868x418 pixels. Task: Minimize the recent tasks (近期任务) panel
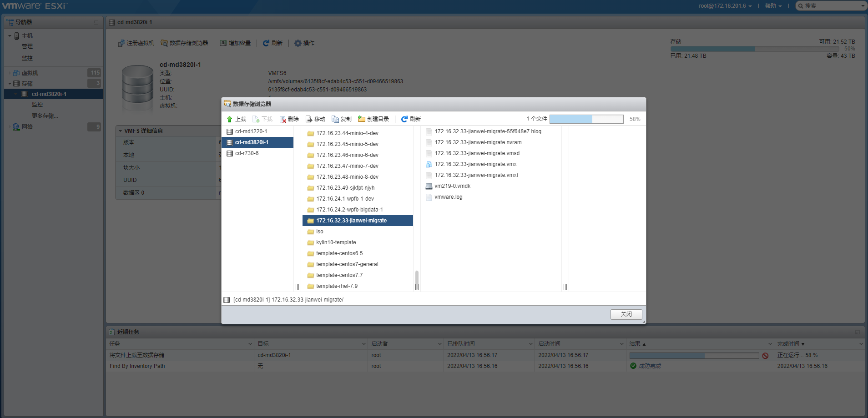pos(857,332)
